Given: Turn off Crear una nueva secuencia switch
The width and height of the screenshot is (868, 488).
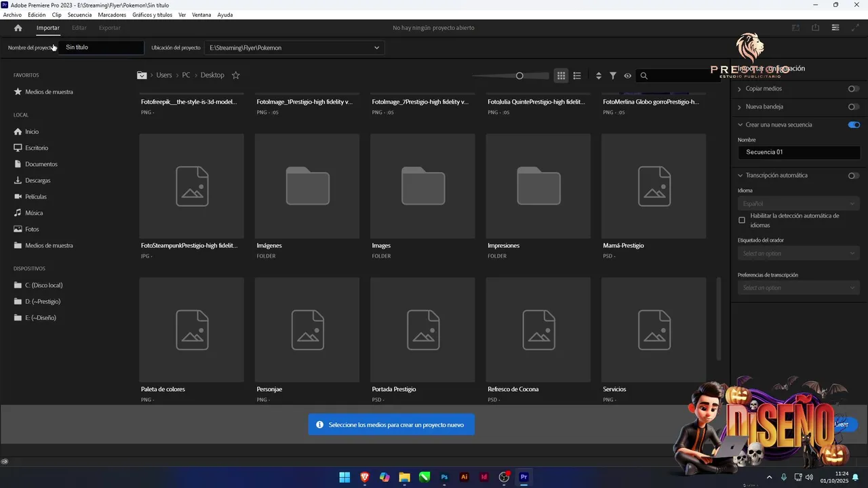Looking at the screenshot, I should (854, 125).
